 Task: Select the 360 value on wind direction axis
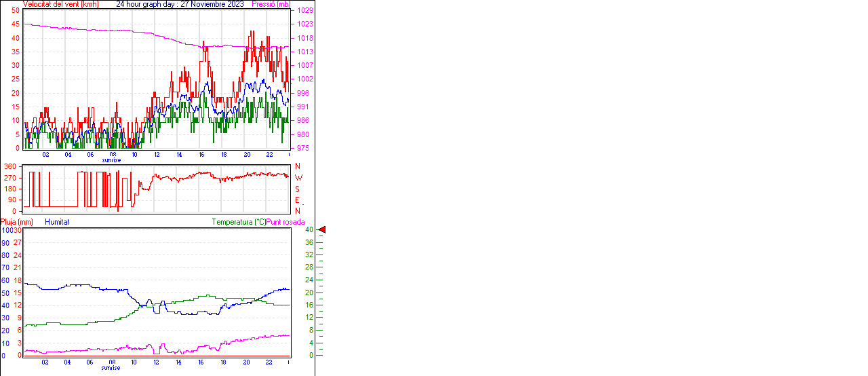10,166
